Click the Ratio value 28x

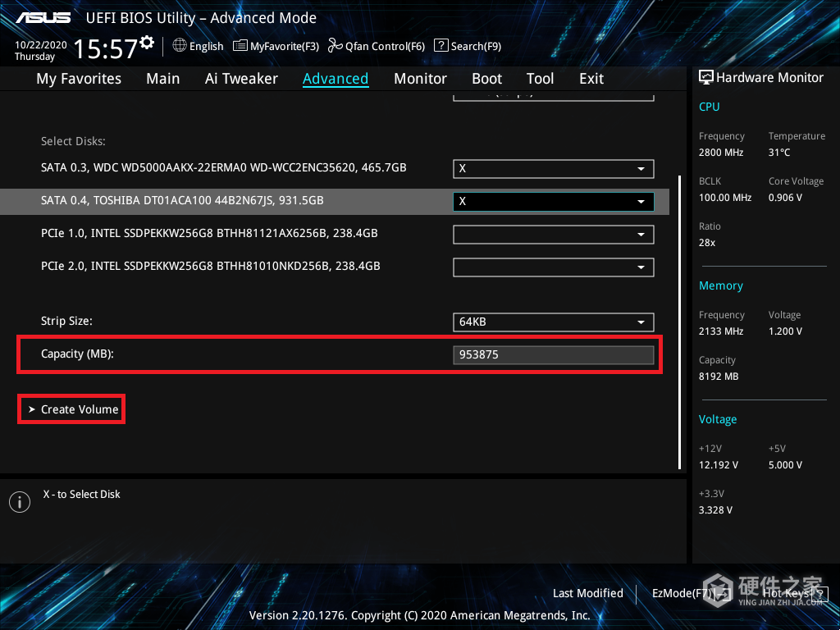click(706, 243)
